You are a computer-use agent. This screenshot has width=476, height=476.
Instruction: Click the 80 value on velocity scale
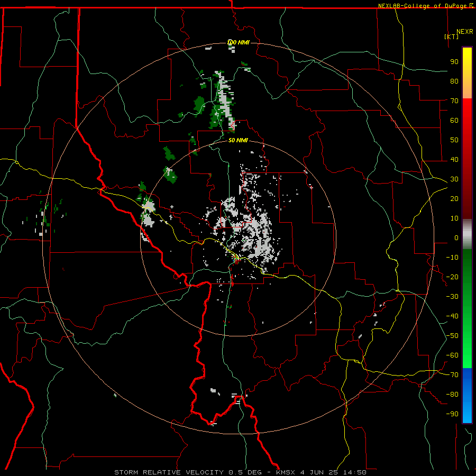tap(454, 81)
